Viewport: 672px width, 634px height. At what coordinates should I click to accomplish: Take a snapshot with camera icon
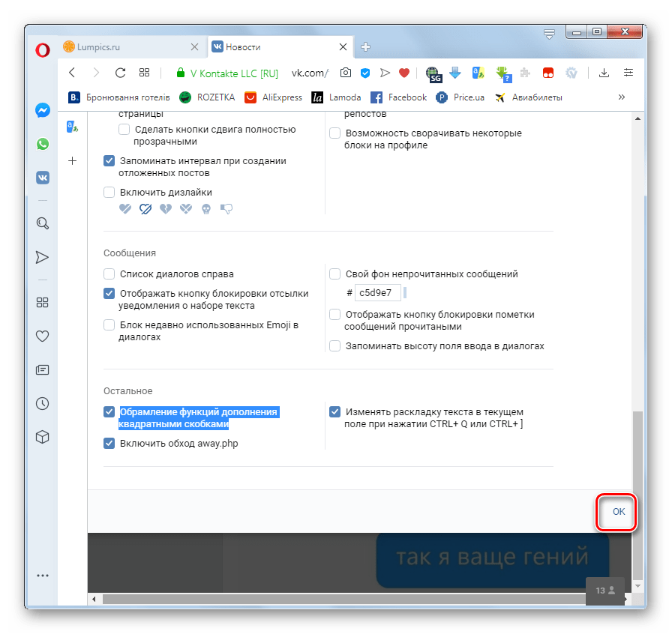click(x=346, y=73)
